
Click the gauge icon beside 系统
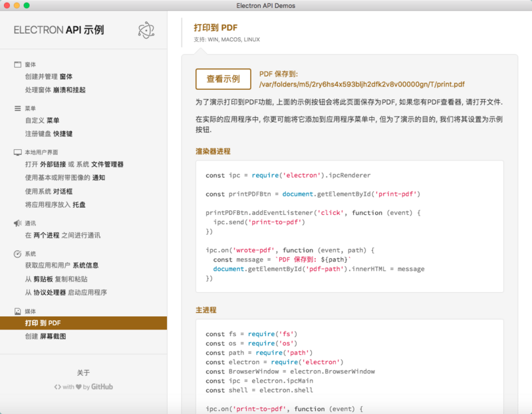[x=18, y=254]
